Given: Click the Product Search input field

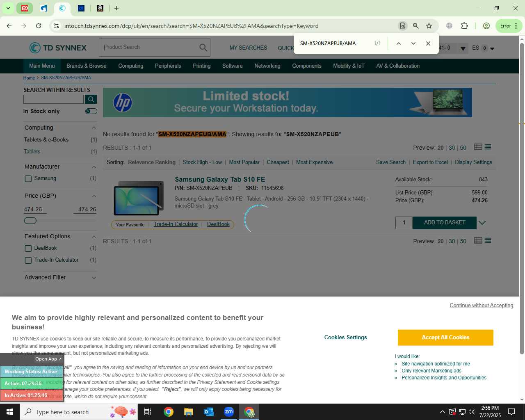Looking at the screenshot, I should point(149,48).
